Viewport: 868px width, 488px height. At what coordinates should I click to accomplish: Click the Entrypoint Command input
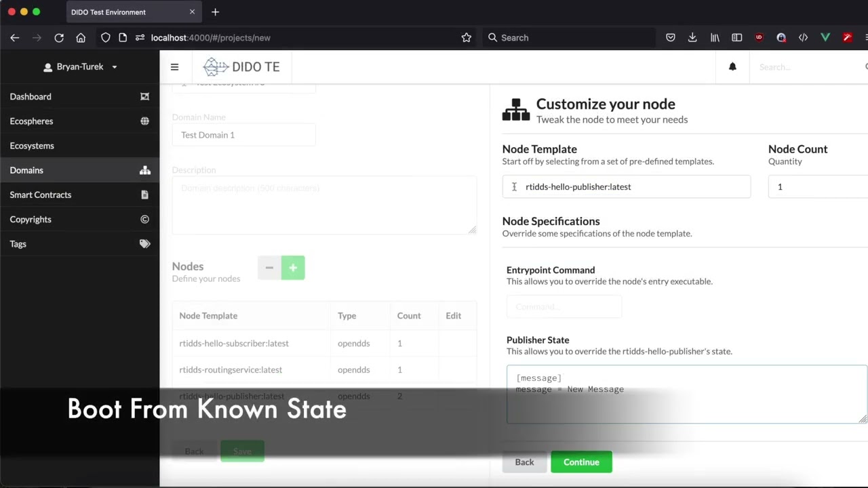[x=564, y=306]
